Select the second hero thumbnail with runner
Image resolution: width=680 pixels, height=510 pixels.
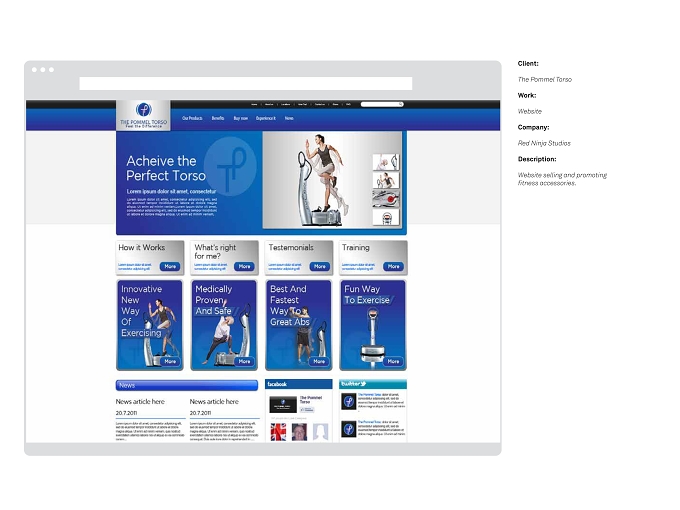click(386, 180)
